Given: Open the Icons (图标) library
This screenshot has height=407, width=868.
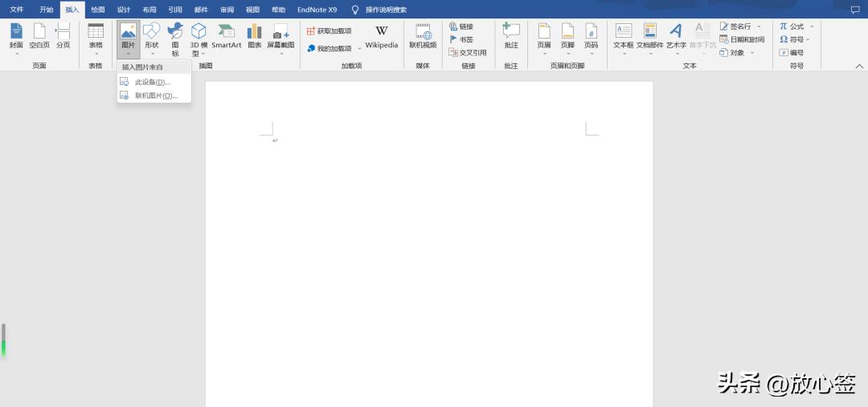Looking at the screenshot, I should point(175,39).
